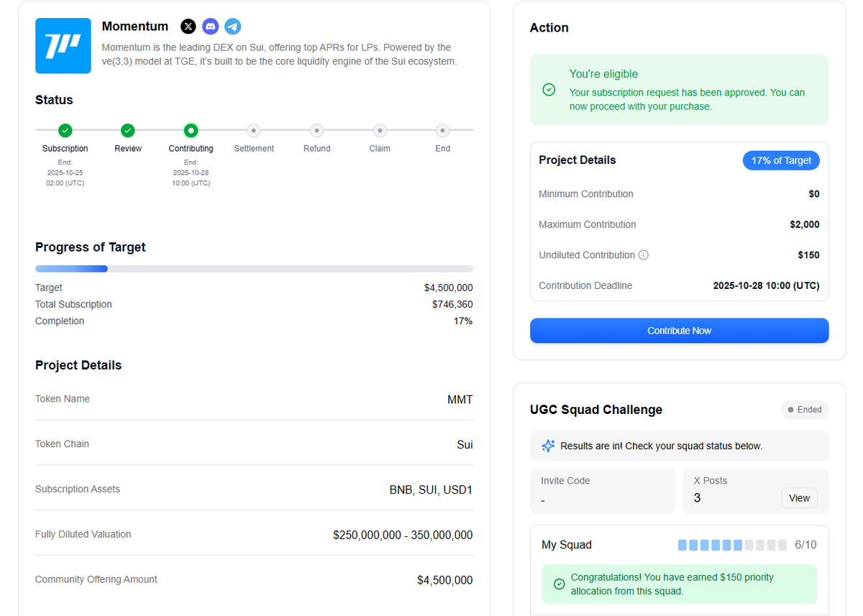Click the $746,360 Total Subscription value
Viewport: 863px width, 616px height.
pyautogui.click(x=452, y=304)
